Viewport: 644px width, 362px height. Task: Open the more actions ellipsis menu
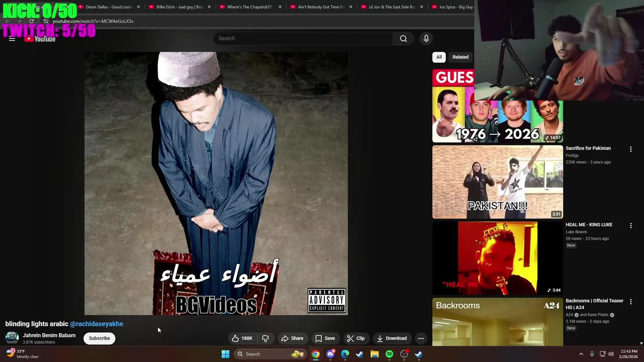[421, 338]
